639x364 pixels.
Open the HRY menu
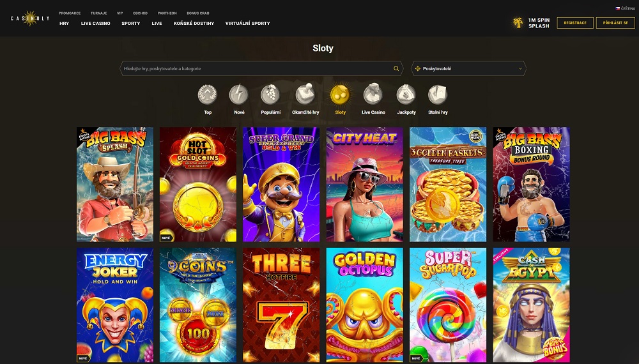[x=65, y=24]
